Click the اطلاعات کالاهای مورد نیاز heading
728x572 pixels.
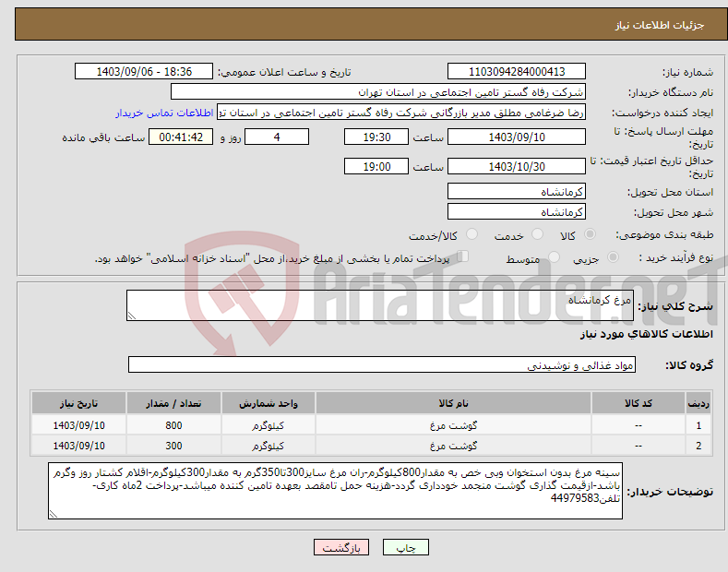(x=646, y=334)
